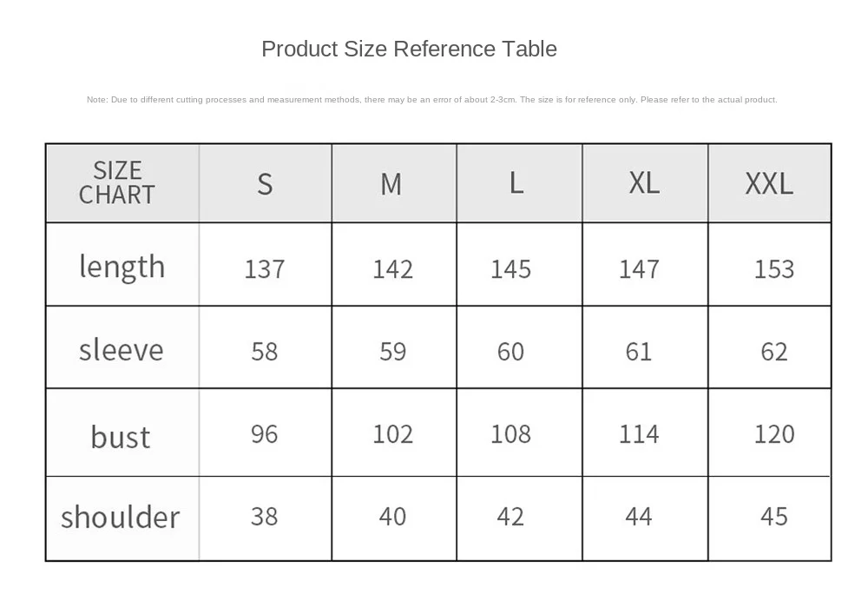The width and height of the screenshot is (868, 594).
Task: Click the bust value 102 for M
Action: click(392, 434)
